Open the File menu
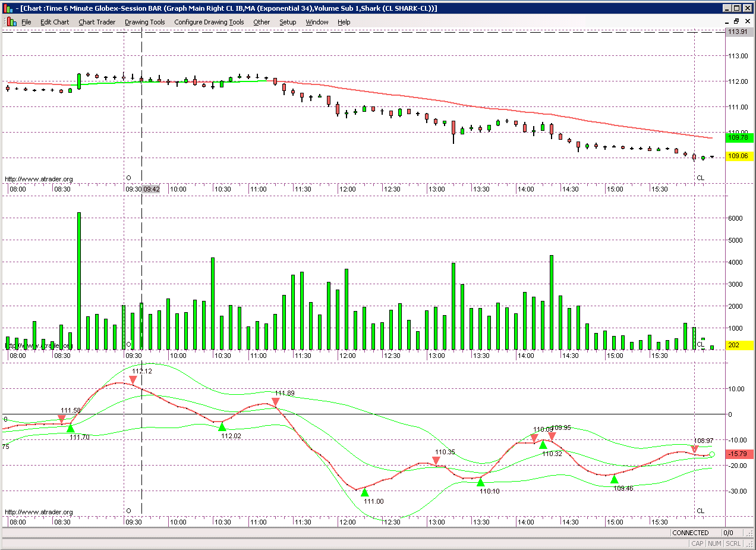Image resolution: width=756 pixels, height=550 pixels. [x=26, y=22]
